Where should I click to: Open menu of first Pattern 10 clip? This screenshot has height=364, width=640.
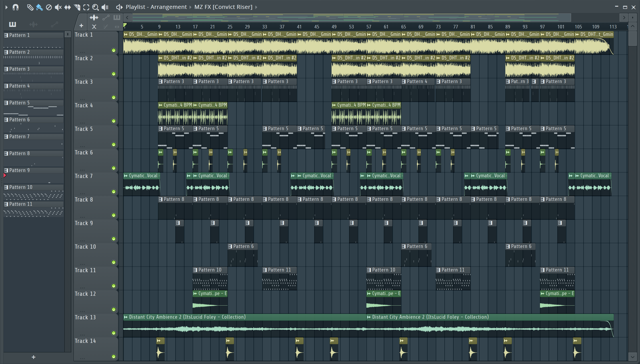[196, 270]
